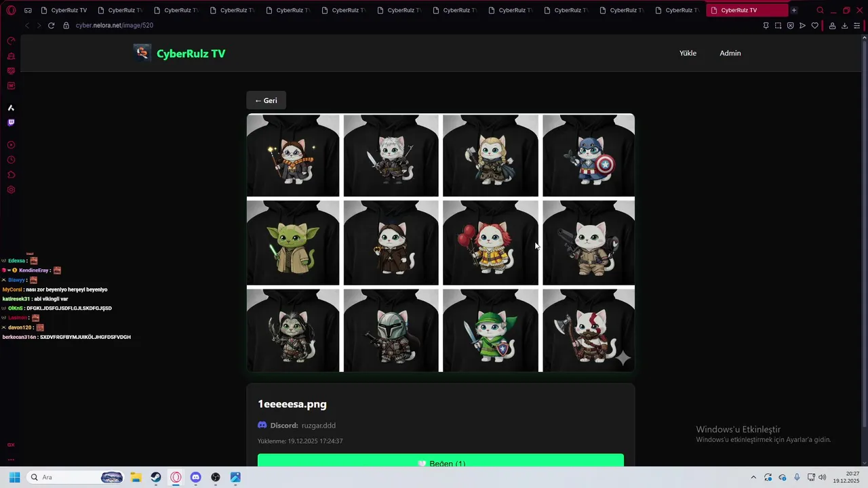Open Extensions cube icon in sidebar
The image size is (868, 488).
click(11, 175)
